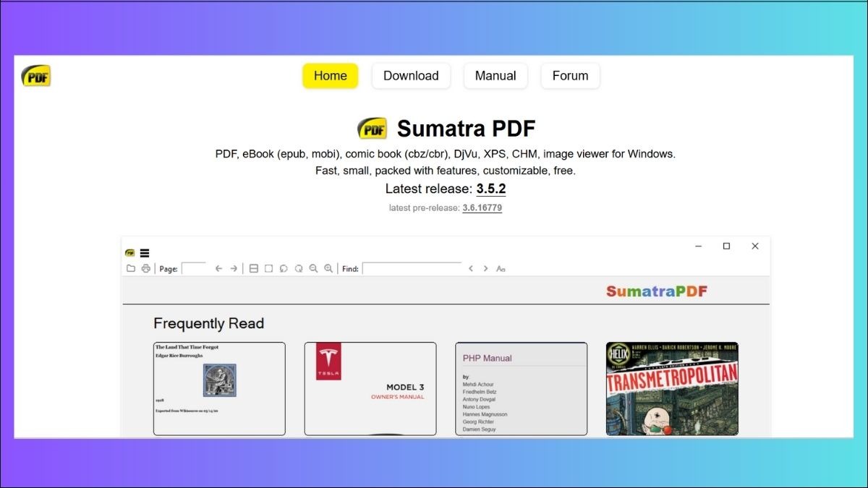The width and height of the screenshot is (868, 488).
Task: Open The Land That Time Forgot thumbnail
Action: [219, 389]
